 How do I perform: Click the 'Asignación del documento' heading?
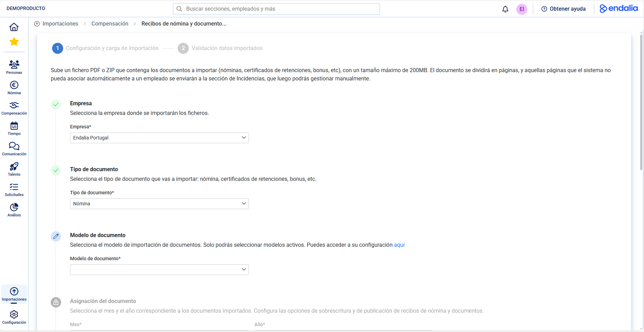coord(103,301)
